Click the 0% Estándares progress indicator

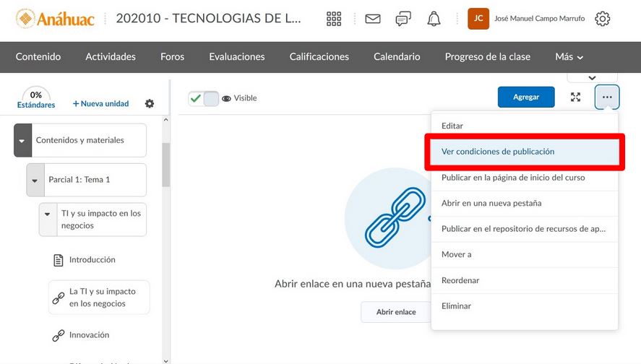click(36, 99)
